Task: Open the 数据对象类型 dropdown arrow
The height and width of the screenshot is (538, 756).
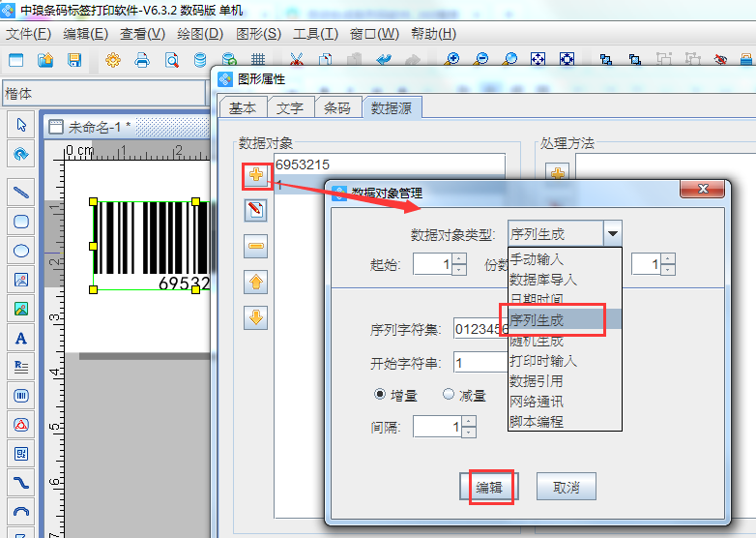Action: (x=612, y=233)
